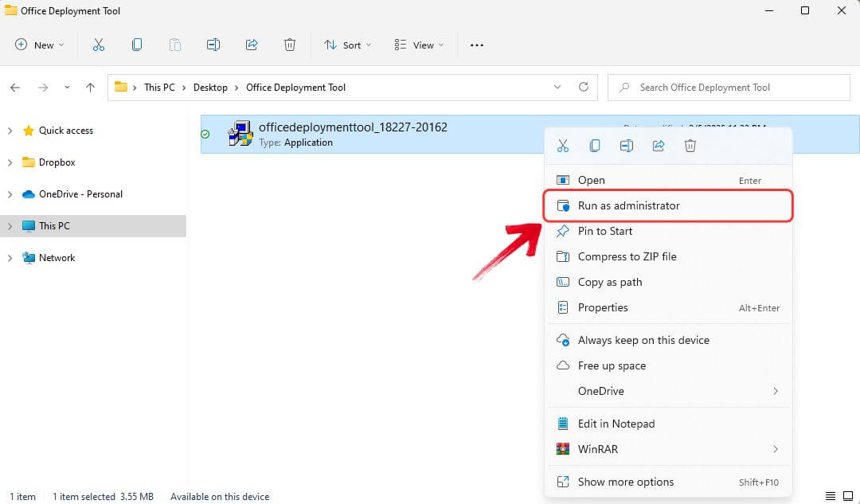This screenshot has width=860, height=504.
Task: Choose Copy as path
Action: pos(668,283)
